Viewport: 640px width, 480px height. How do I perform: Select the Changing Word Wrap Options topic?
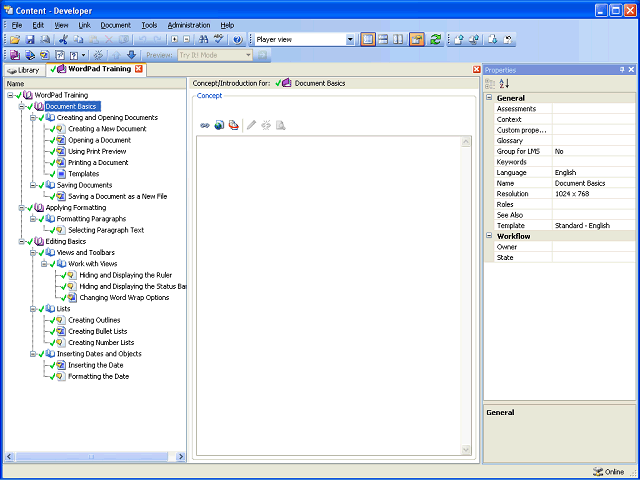click(124, 298)
